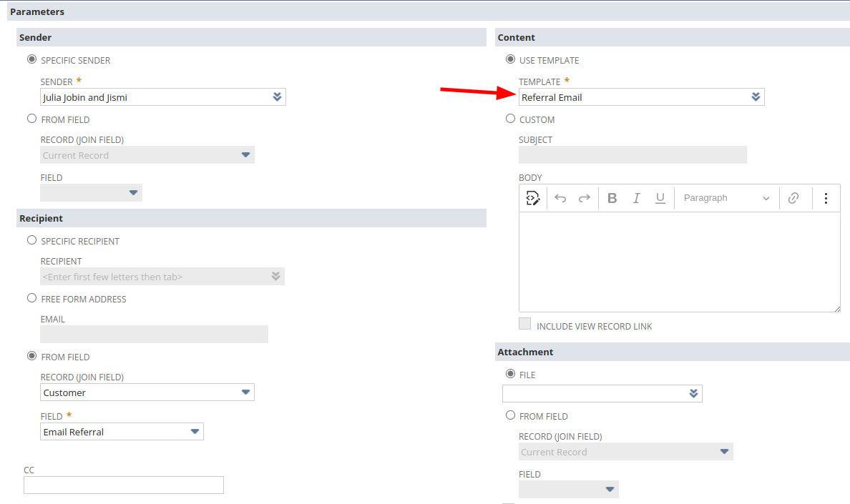Select the Specific Recipient radio button
The height and width of the screenshot is (504, 850).
pos(31,240)
